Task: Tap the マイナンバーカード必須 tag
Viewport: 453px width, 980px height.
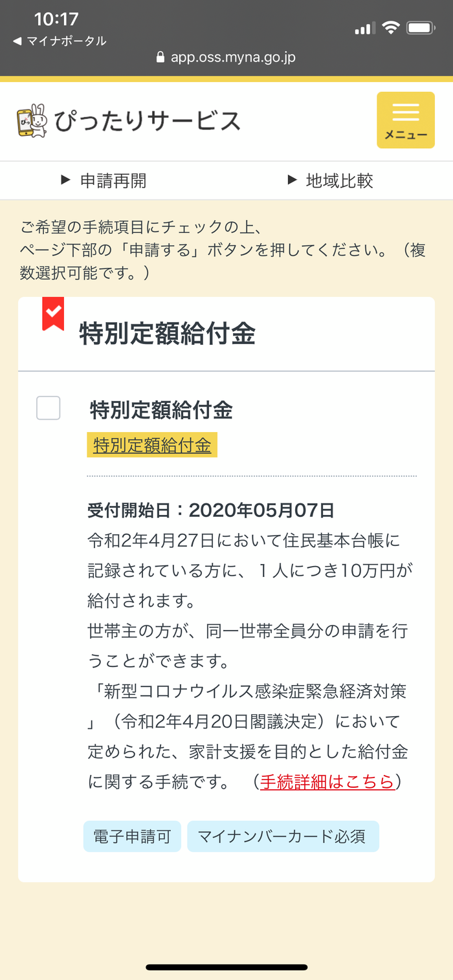Action: [x=282, y=836]
